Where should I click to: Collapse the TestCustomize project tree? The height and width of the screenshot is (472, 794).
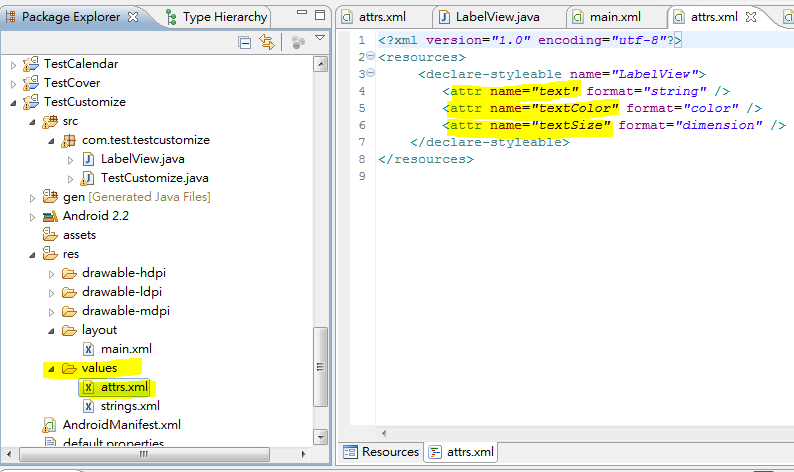[x=13, y=103]
